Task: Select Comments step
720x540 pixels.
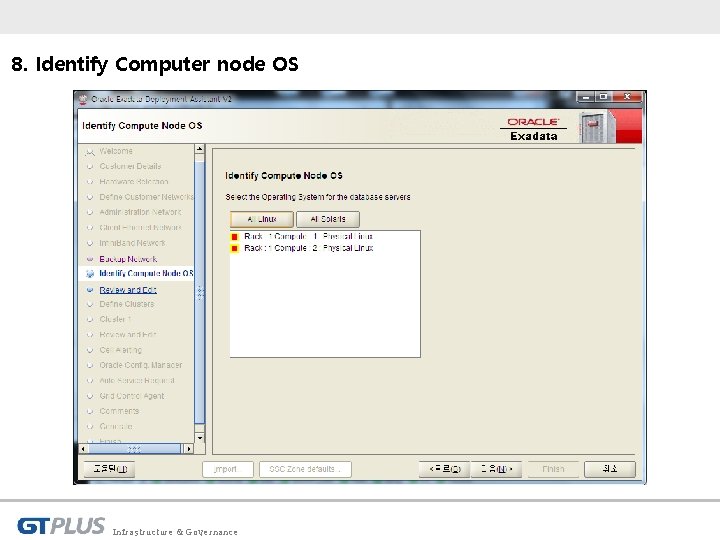Action: pos(119,411)
